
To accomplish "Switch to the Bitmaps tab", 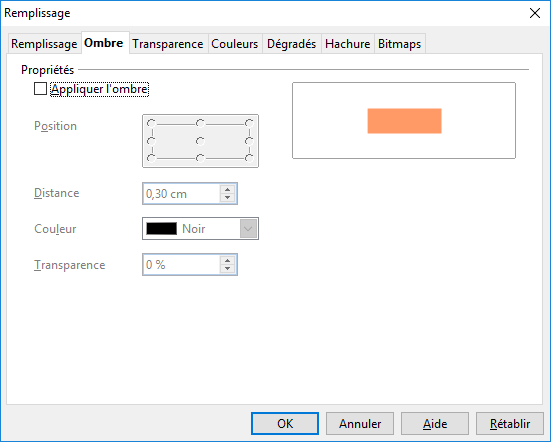I will [x=400, y=44].
